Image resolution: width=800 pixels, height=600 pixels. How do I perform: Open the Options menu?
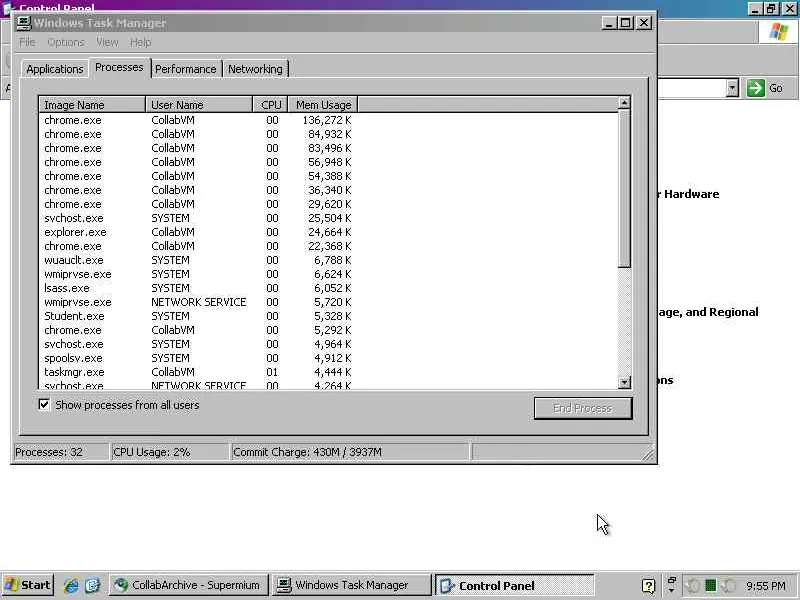point(66,42)
